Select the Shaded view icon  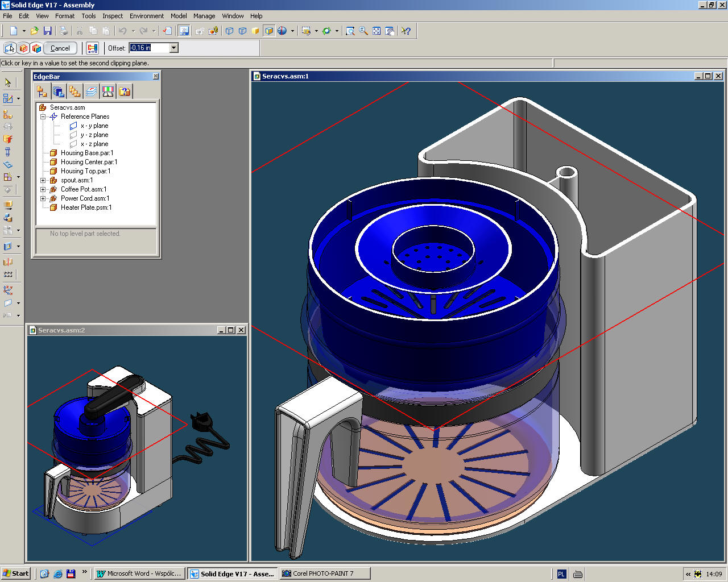click(256, 31)
